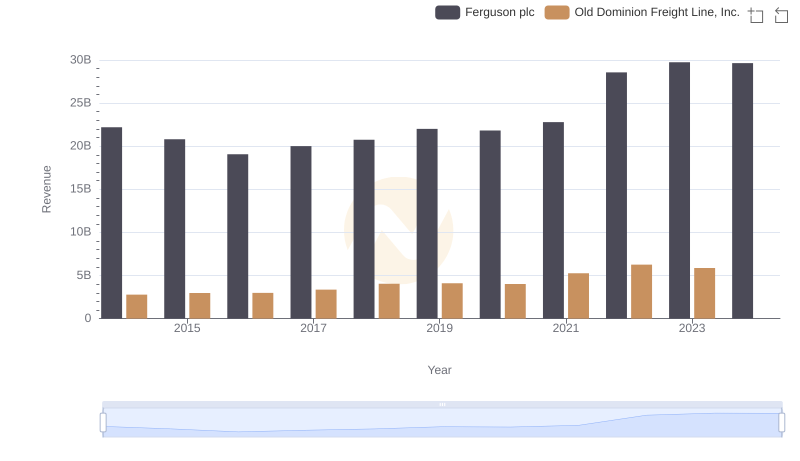Screen dimensions: 800x461
Task: Select Old Dominion bar for 2023
Action: (705, 293)
